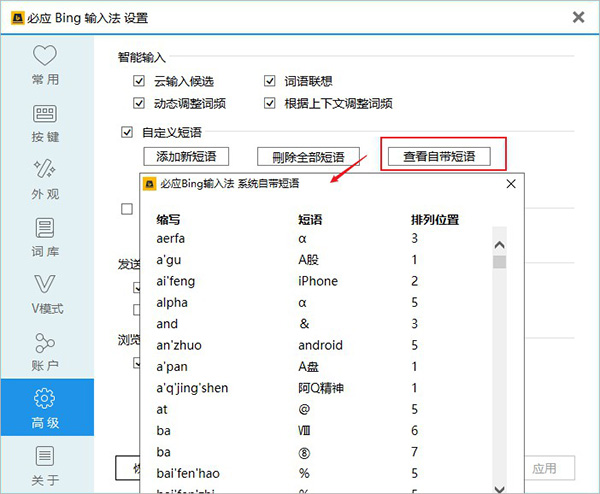The width and height of the screenshot is (600, 494).
Task: Click the @ phrase symbol
Action: pyautogui.click(x=304, y=410)
